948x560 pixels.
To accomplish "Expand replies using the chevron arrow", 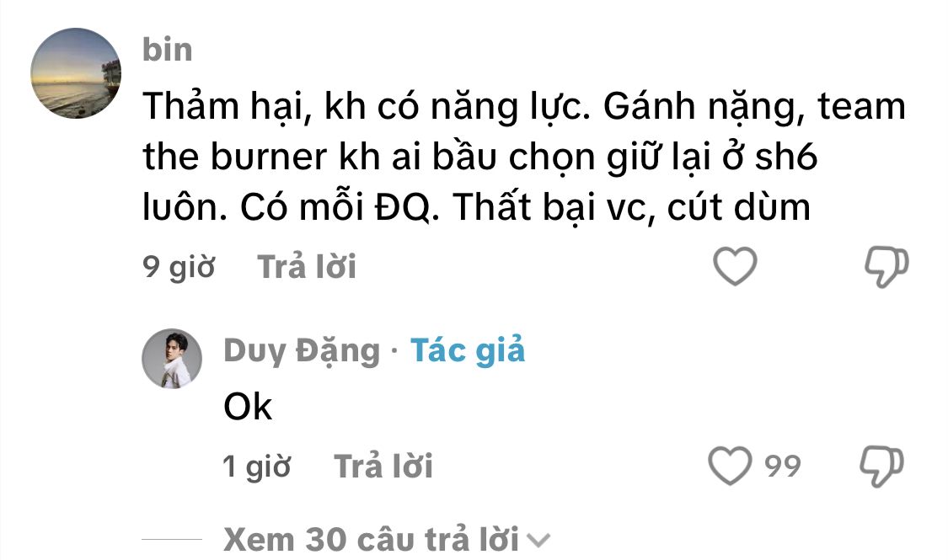I will coord(538,540).
